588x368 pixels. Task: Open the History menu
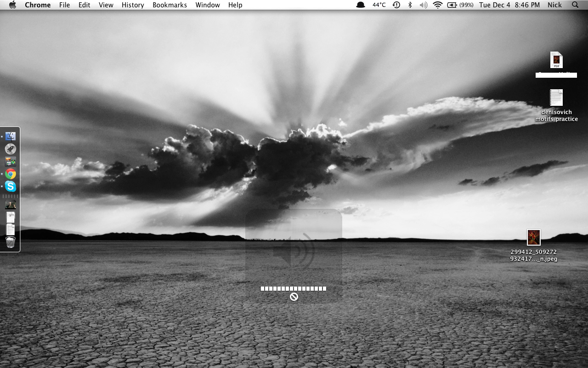pyautogui.click(x=133, y=5)
